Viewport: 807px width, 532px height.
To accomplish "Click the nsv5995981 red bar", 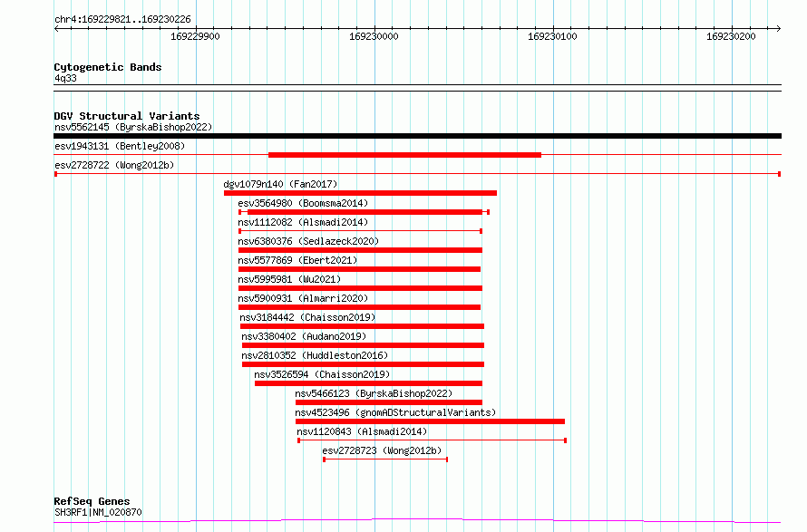I will point(360,288).
